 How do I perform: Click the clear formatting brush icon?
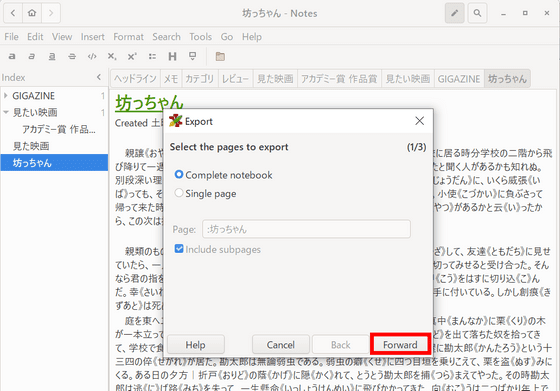[192, 56]
